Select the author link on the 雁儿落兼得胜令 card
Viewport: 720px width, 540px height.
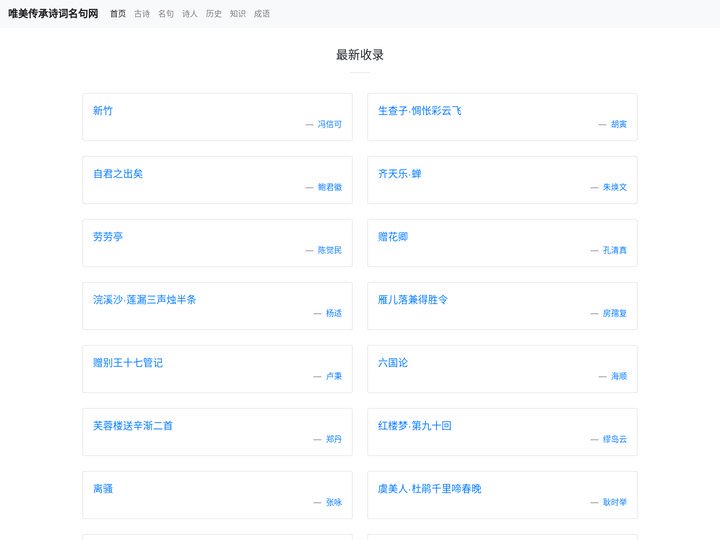[x=614, y=313]
